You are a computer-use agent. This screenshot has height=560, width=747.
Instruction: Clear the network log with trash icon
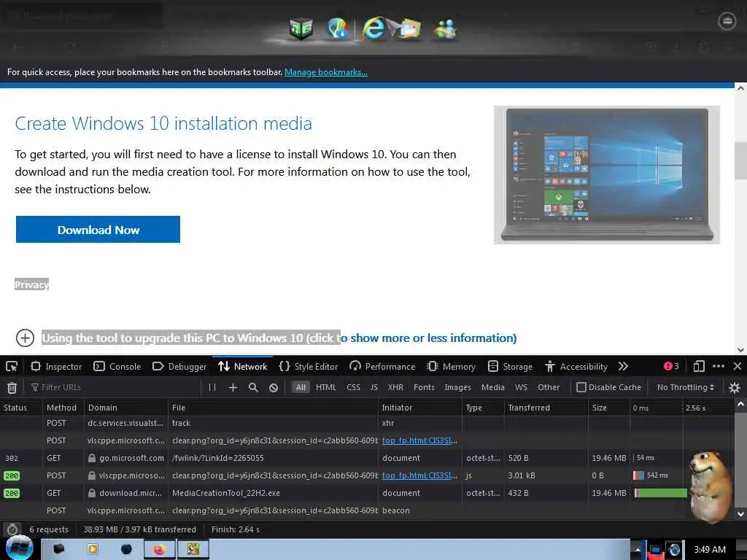[12, 388]
